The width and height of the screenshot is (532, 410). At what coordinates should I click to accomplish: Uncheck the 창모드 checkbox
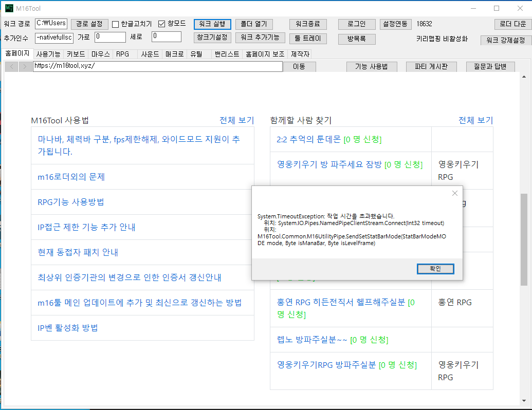point(162,24)
